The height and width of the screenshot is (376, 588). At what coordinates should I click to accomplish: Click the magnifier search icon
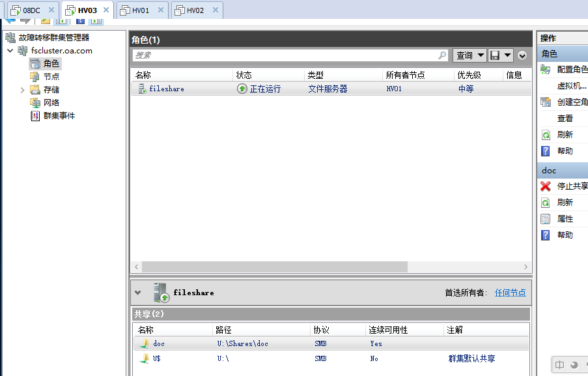443,55
